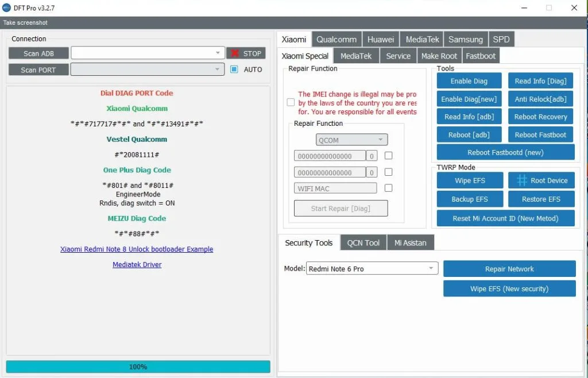The image size is (588, 378).
Task: Open the Service sub-tab
Action: click(x=399, y=56)
